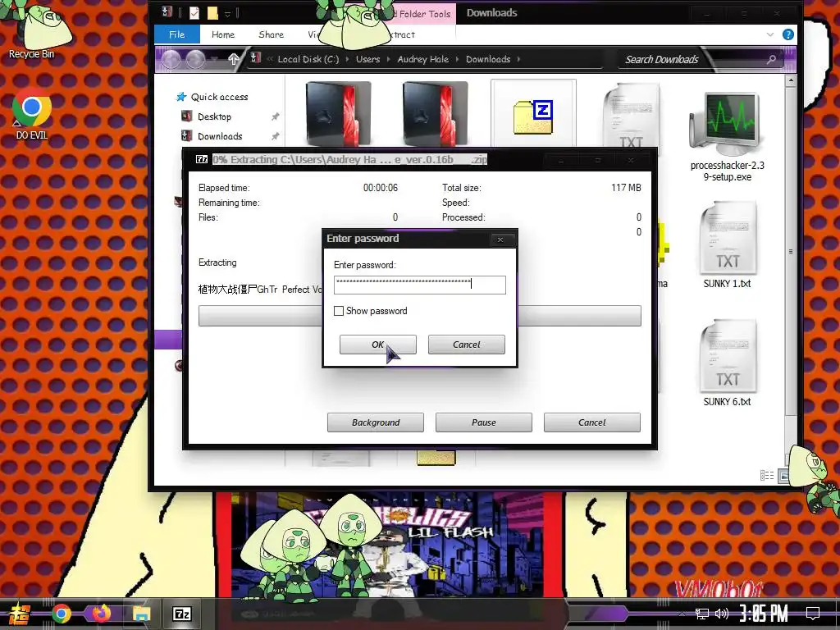Click the Explorer vertical scrollbar

(x=790, y=252)
